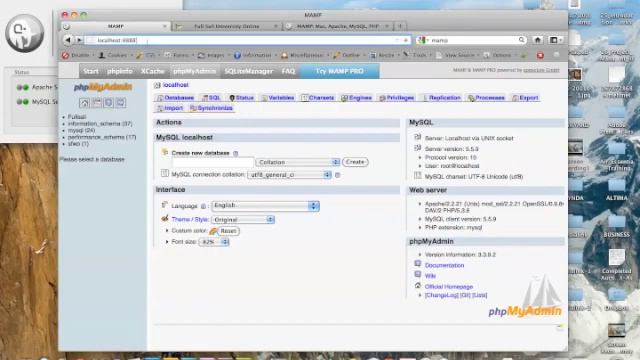
Task: Select the Fullsail database in sidebar
Action: pyautogui.click(x=77, y=117)
